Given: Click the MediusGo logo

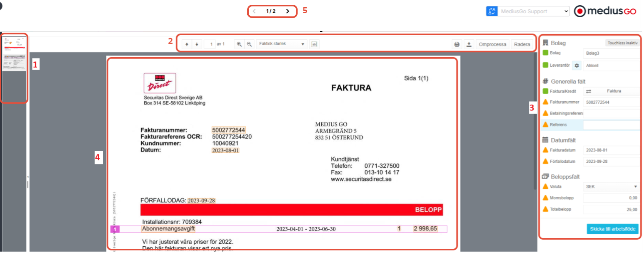Looking at the screenshot, I should (605, 11).
